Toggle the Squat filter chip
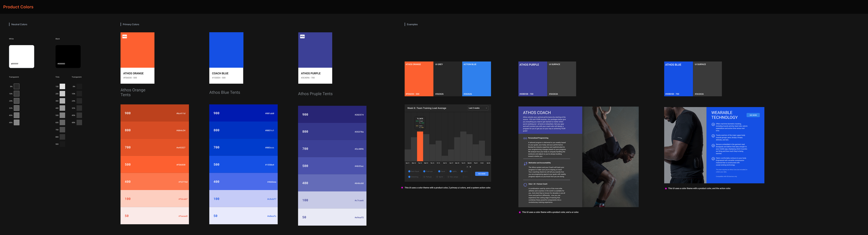 [x=442, y=171]
